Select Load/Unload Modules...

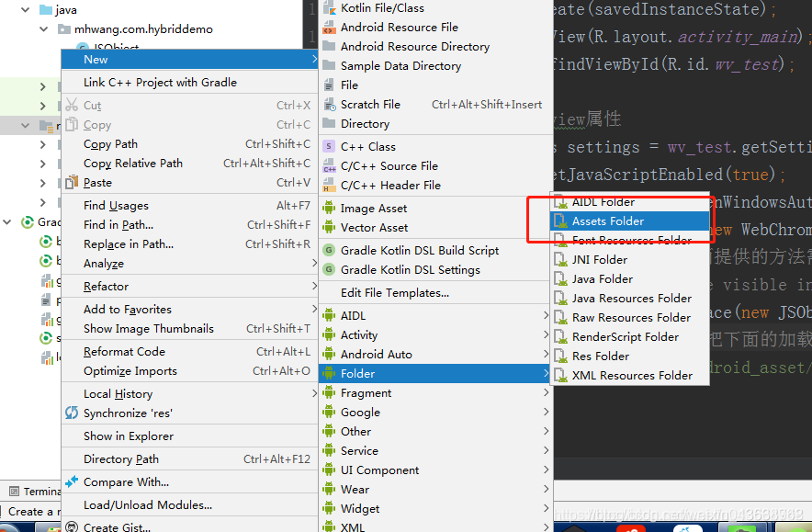[189, 505]
